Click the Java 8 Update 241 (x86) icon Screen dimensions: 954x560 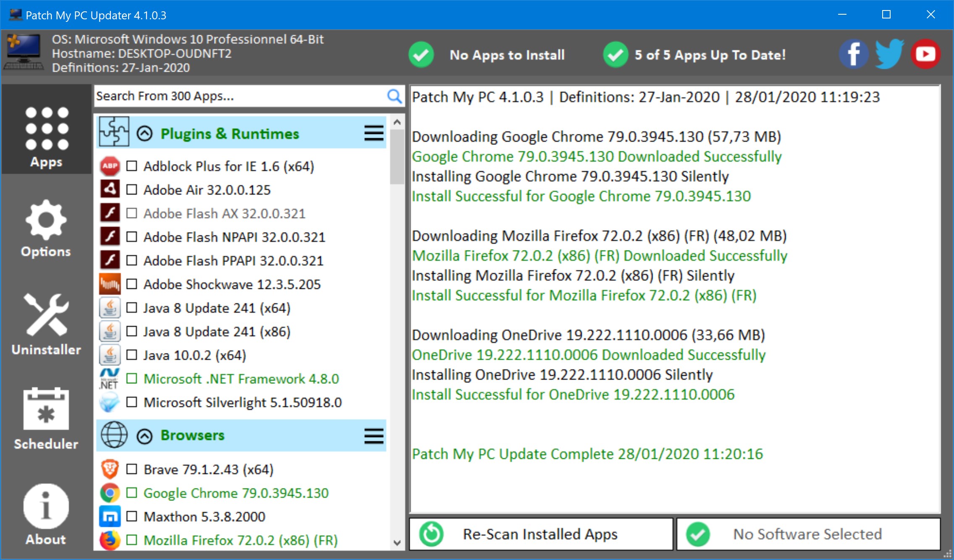coord(110,331)
